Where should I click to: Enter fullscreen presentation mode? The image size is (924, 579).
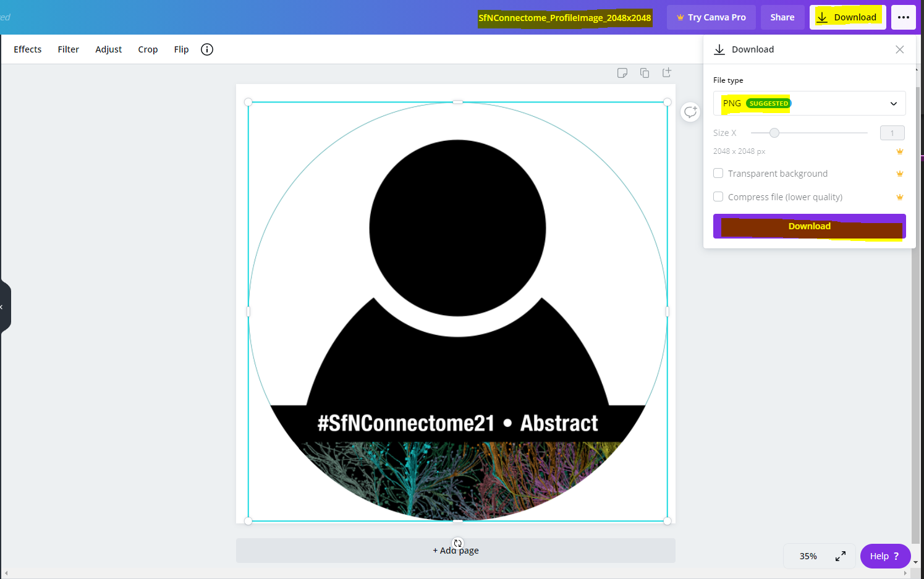pos(841,556)
